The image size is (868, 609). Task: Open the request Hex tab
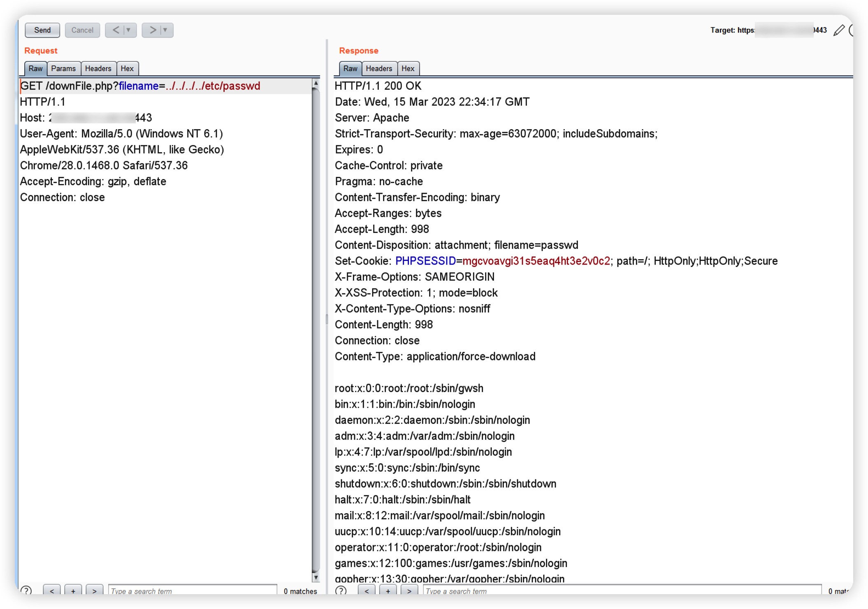[x=127, y=69]
